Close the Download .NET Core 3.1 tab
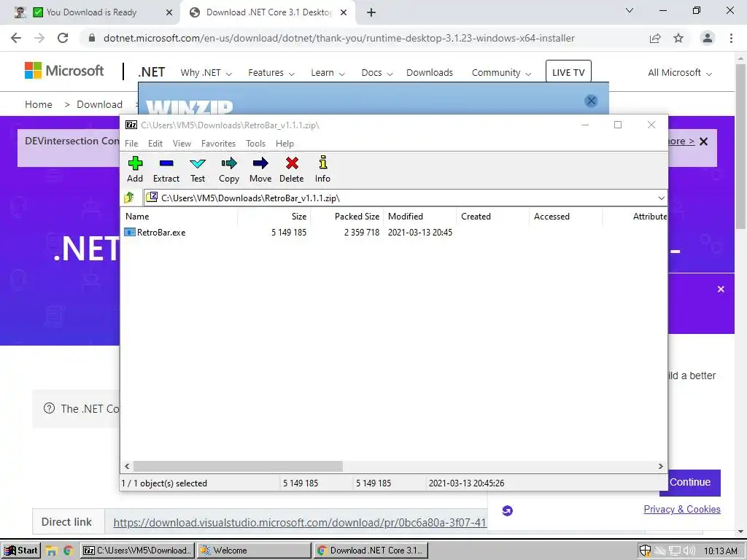Screen dimensions: 747x560 [x=344, y=12]
